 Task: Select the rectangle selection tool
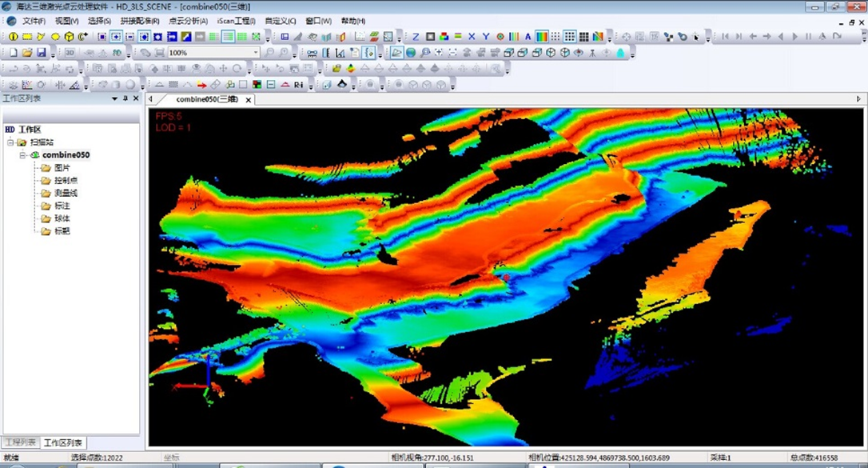point(28,37)
